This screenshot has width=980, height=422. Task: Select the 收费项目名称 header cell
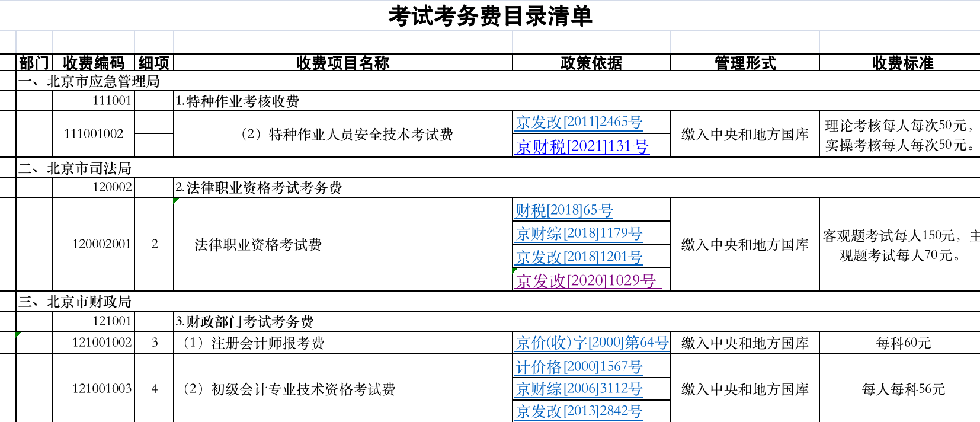tap(342, 63)
